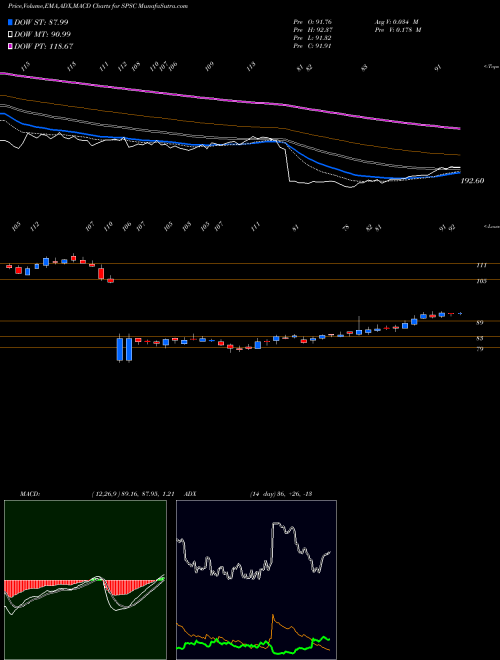The image size is (500, 660).
Task: Click the last candlestick on the price chart
Action: click(460, 314)
